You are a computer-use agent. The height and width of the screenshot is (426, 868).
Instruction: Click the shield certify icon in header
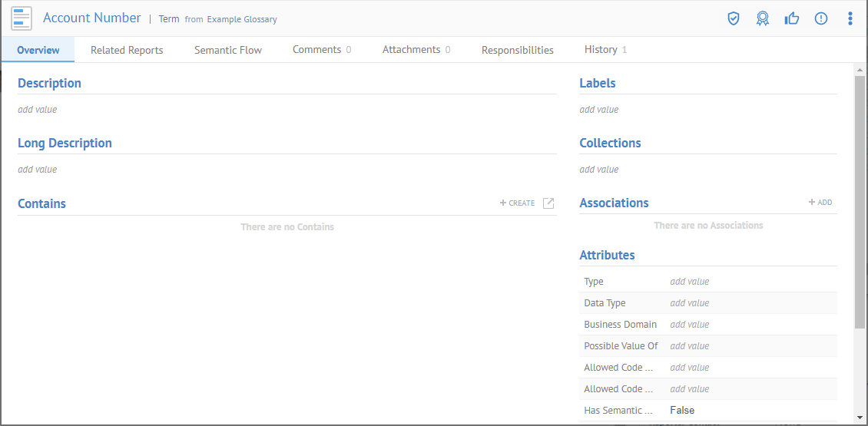[x=734, y=18]
